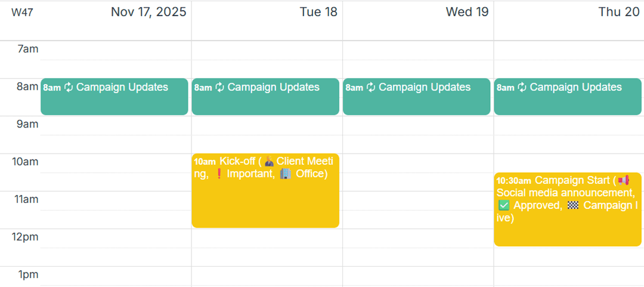644x287 pixels.
Task: Click megaphone icon in Campaign Start event
Action: 623,180
